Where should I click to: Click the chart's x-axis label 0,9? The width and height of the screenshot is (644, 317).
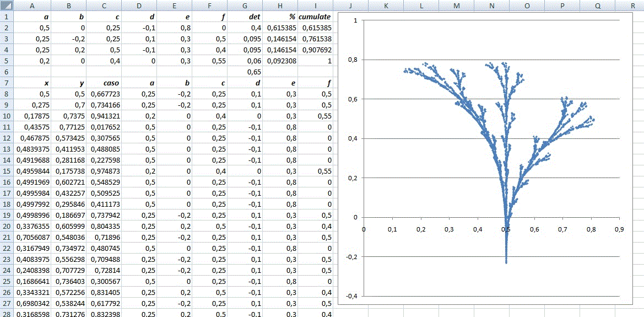coord(619,228)
